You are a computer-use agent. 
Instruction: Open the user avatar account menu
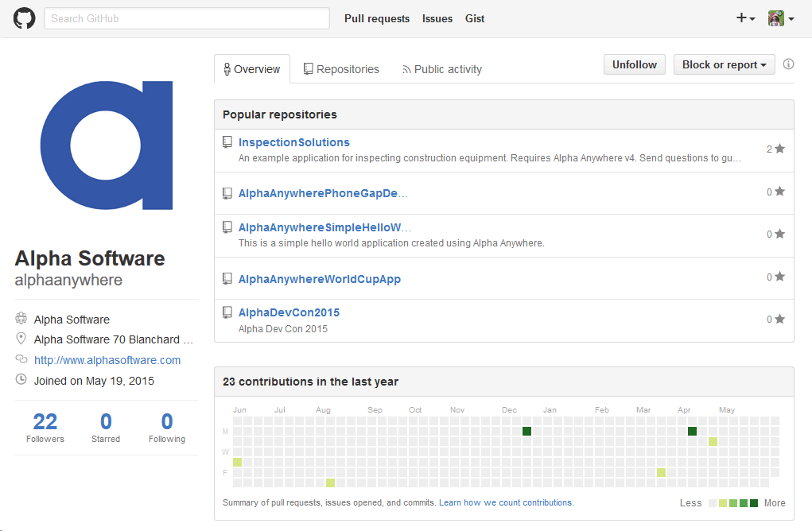(x=780, y=18)
